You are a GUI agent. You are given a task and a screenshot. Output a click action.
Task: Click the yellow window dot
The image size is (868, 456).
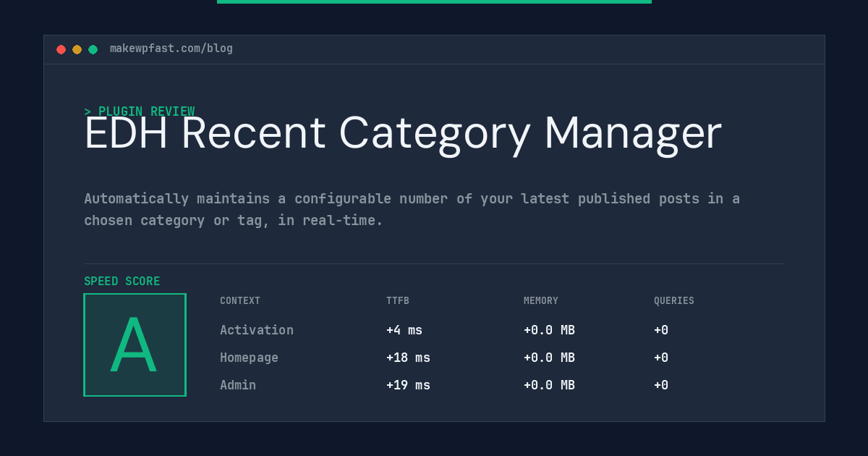tap(77, 49)
